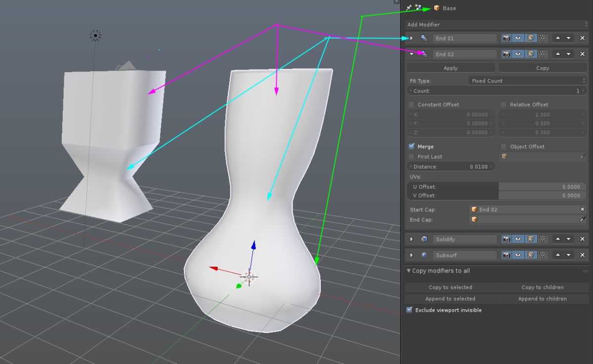Click the U Offset slider

[x=497, y=187]
